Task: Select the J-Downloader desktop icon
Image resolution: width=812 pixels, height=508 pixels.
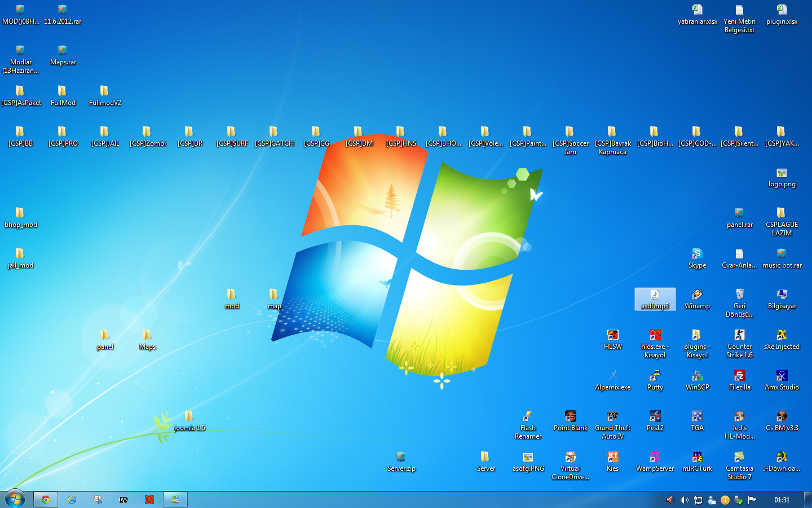Action: (x=782, y=461)
